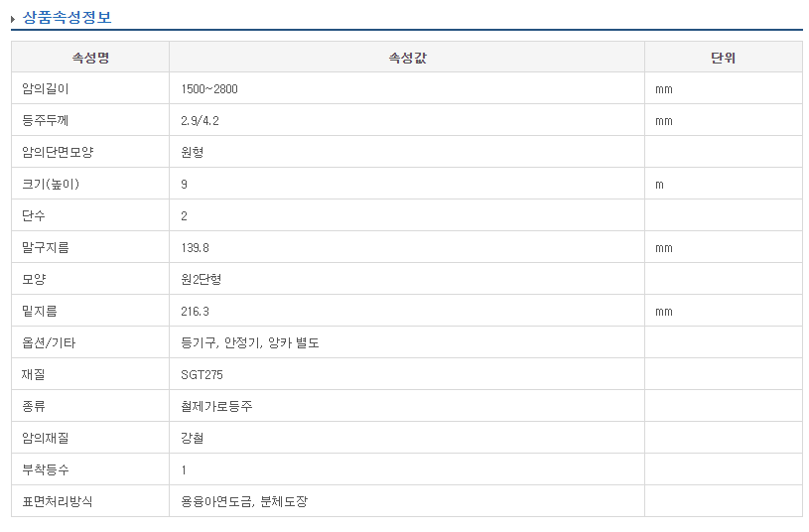
Task: Select the 속성명 column header
Action: pos(90,58)
